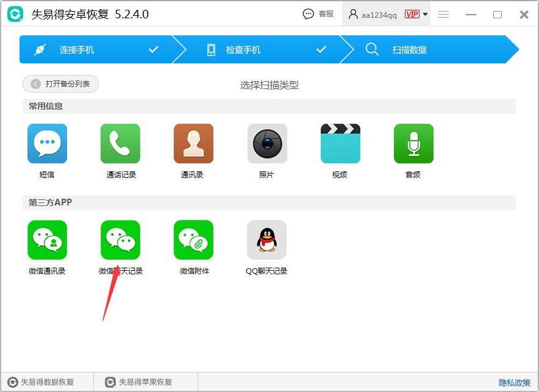
Task: Open 微信聊天记录 WeChat chat history icon
Action: click(x=120, y=240)
